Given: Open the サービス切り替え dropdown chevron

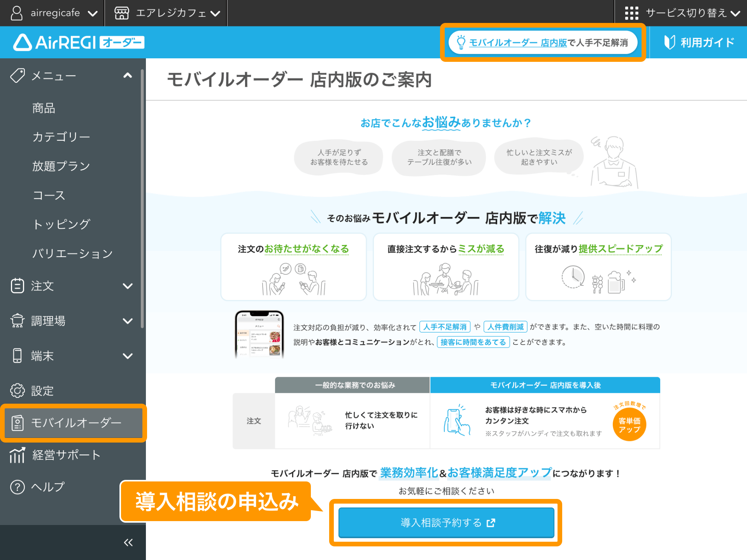Looking at the screenshot, I should [735, 14].
